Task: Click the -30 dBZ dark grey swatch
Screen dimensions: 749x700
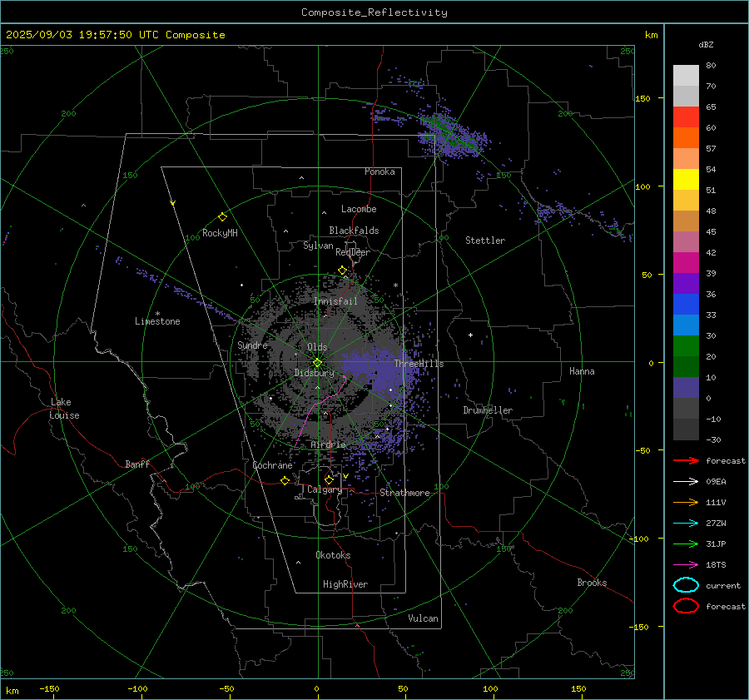Action: tap(686, 429)
